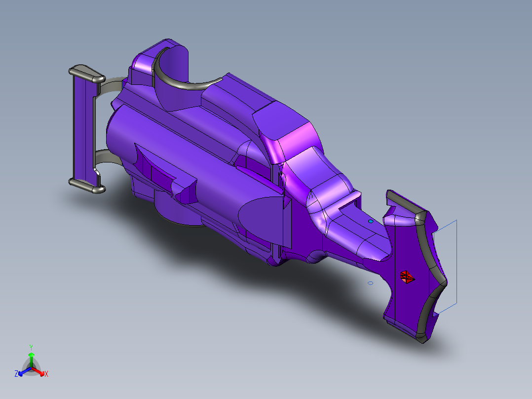The height and width of the screenshot is (399, 532).
Task: Select the blue Z axis arrow in the triad
Action: coord(21,374)
